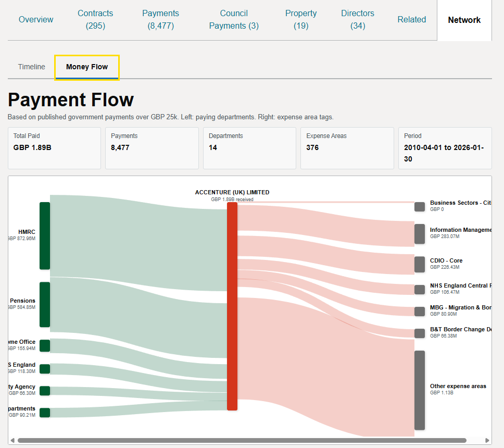The image size is (504, 448).
Task: Click the CDIO - Core grey node
Action: pos(420,264)
